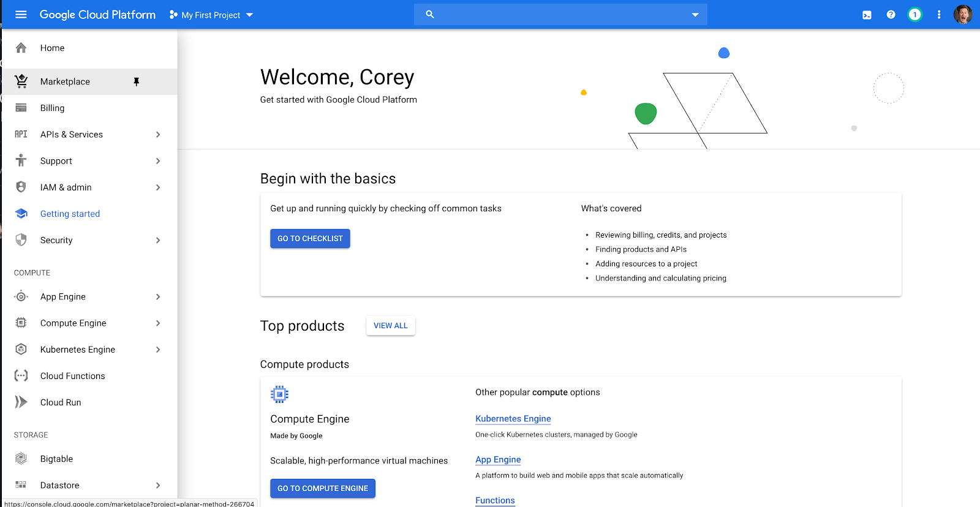Click the Compute Engine chip icon in sidebar
Viewport: 980px width, 507px height.
click(x=21, y=323)
